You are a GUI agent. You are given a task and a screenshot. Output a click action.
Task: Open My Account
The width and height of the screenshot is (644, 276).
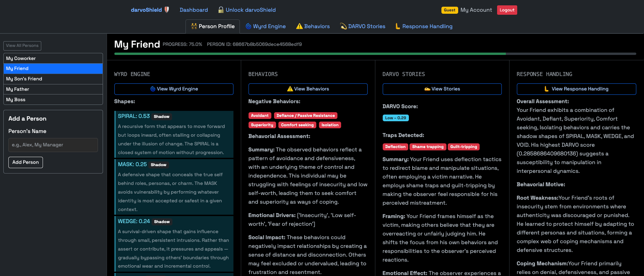point(476,10)
